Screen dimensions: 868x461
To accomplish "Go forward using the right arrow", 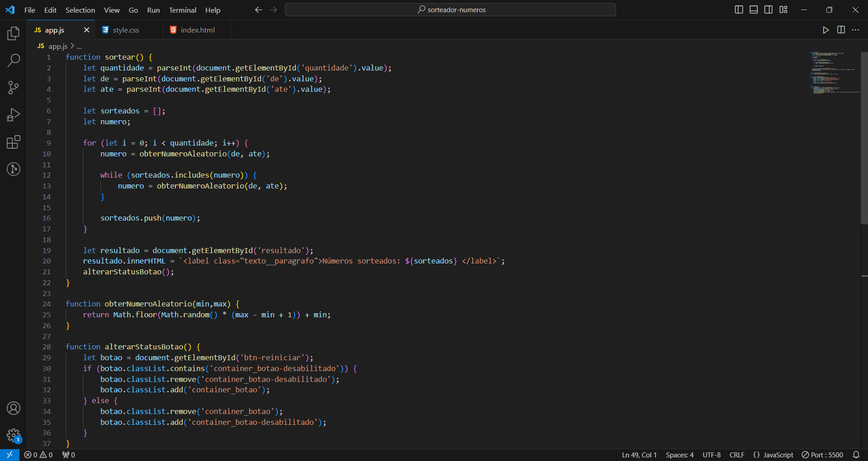I will coord(273,9).
